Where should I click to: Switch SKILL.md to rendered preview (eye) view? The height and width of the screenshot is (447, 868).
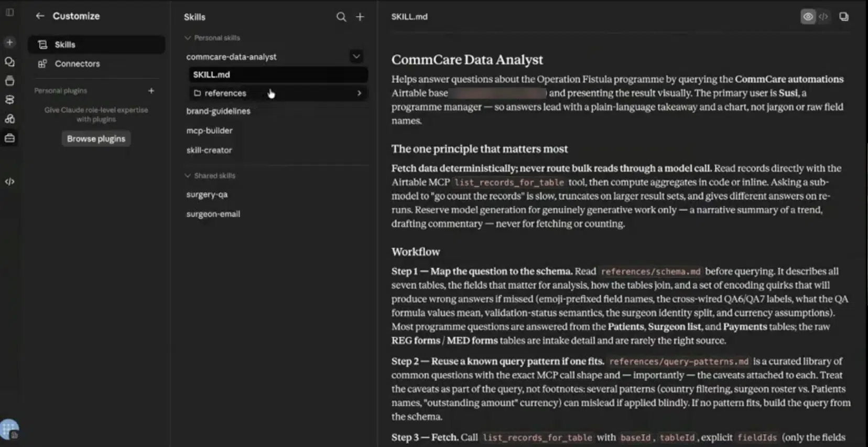[x=808, y=17]
